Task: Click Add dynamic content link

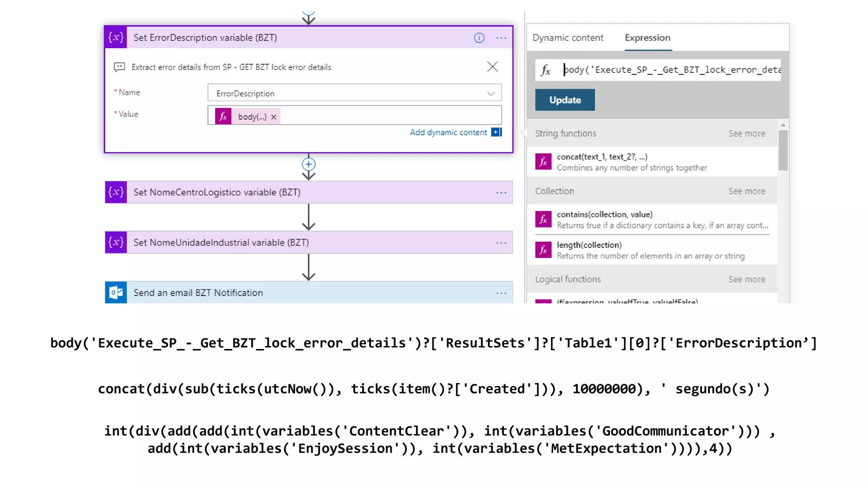Action: coord(448,132)
